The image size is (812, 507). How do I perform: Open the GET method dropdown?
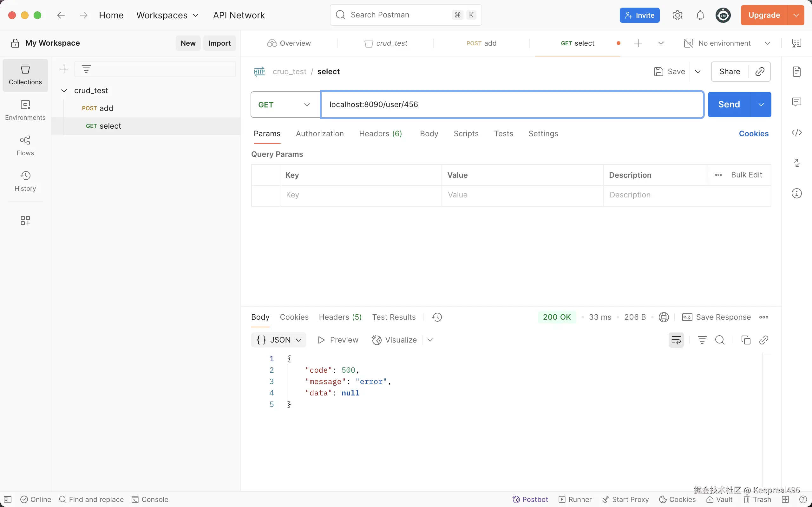(x=285, y=105)
